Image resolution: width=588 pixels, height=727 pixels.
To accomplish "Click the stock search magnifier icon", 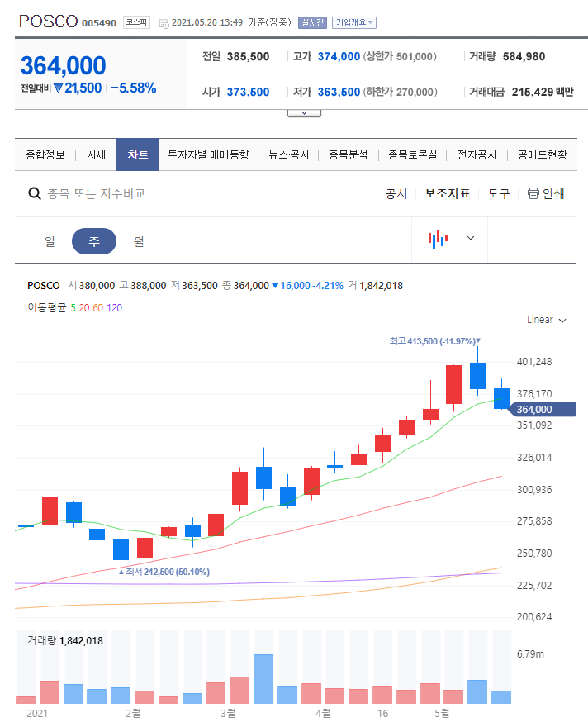I will point(35,193).
